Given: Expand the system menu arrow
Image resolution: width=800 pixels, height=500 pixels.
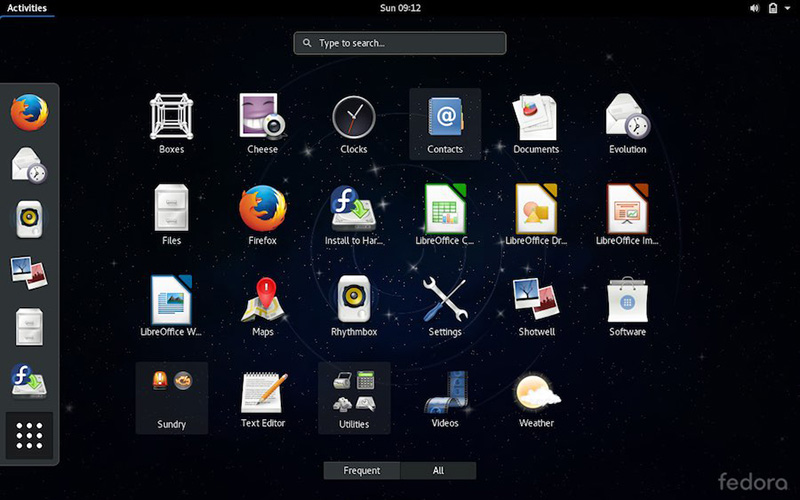Looking at the screenshot, I should [x=787, y=8].
